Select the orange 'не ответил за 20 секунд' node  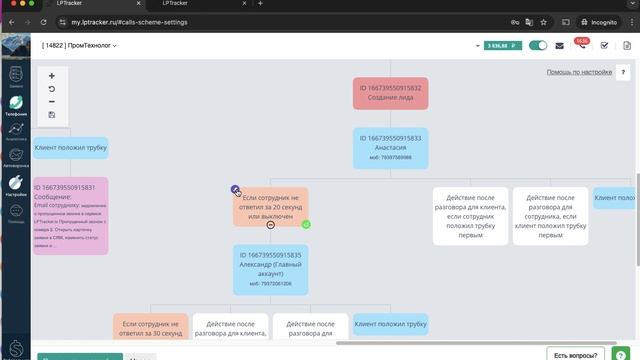[271, 207]
